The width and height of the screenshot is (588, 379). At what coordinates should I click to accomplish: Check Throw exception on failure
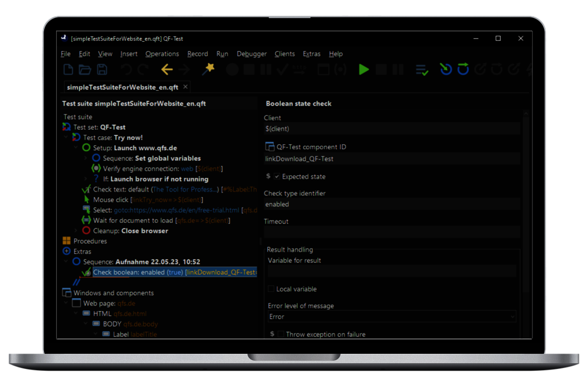[281, 334]
